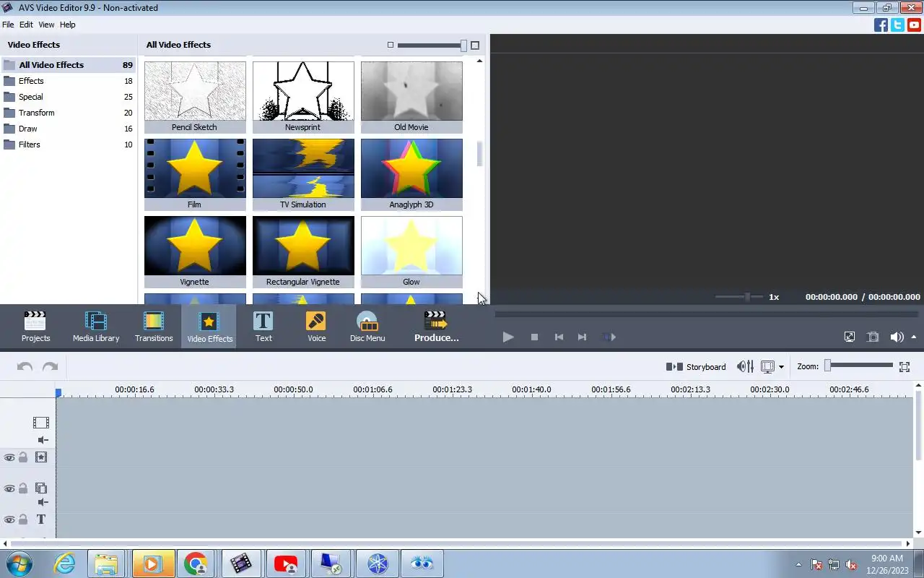The image size is (924, 578).
Task: Take a snapshot of the preview
Action: (x=873, y=337)
